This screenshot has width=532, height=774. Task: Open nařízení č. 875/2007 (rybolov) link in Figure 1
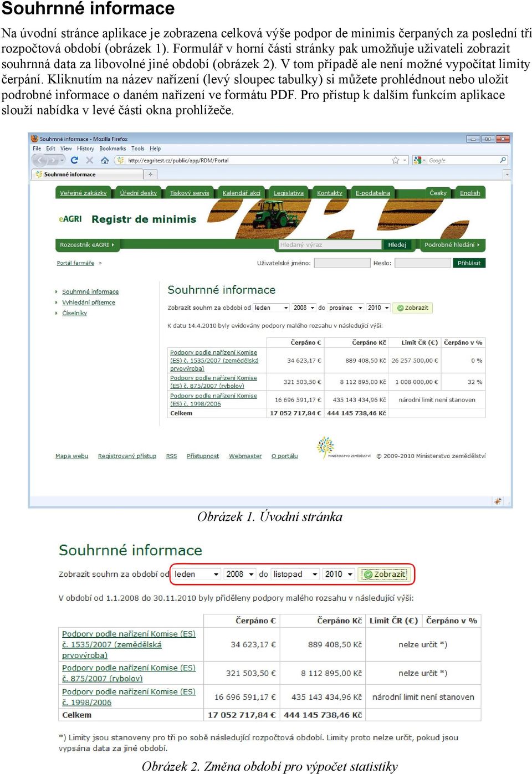[x=213, y=382]
